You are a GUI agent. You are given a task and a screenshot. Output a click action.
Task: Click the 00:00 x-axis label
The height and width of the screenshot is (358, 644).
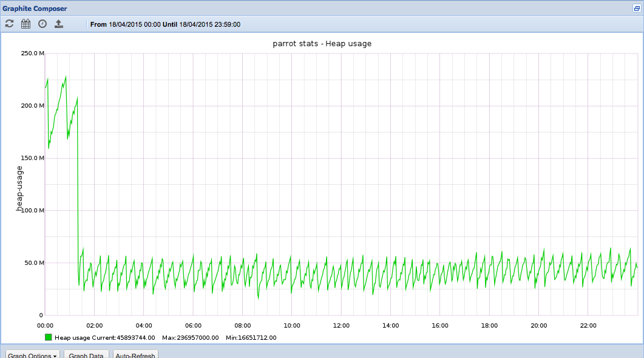tap(45, 325)
